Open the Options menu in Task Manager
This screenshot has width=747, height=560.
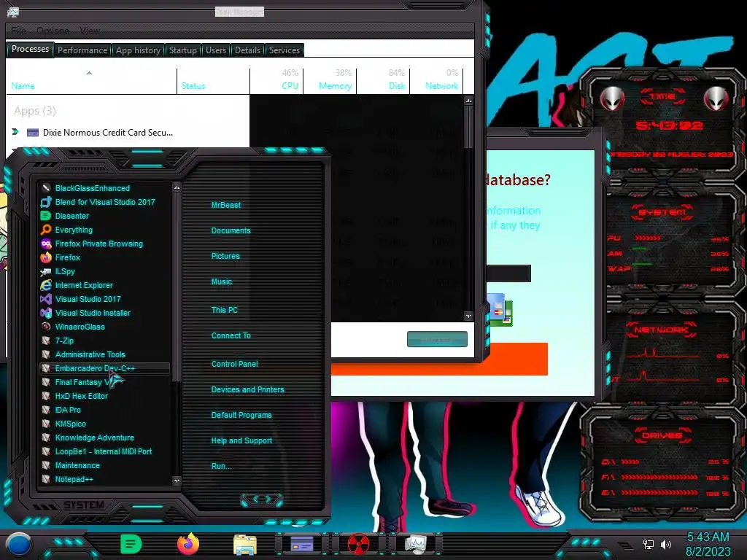pos(53,31)
